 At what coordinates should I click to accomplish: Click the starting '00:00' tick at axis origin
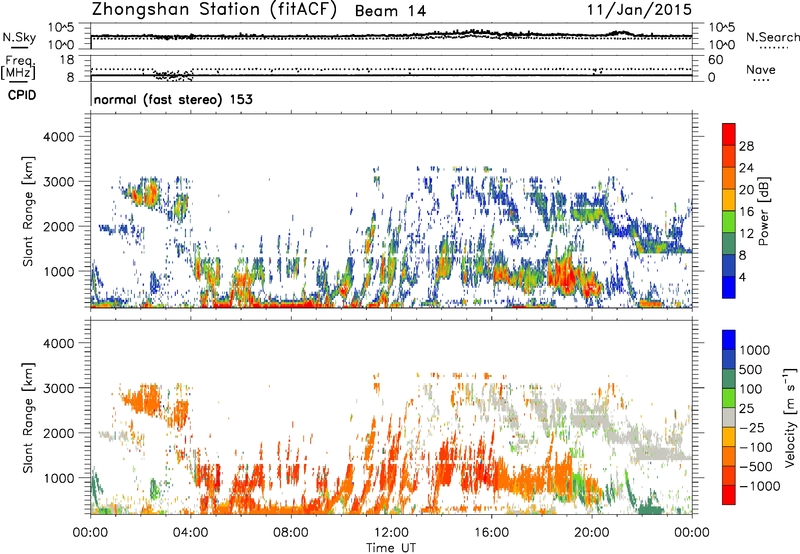[x=90, y=533]
